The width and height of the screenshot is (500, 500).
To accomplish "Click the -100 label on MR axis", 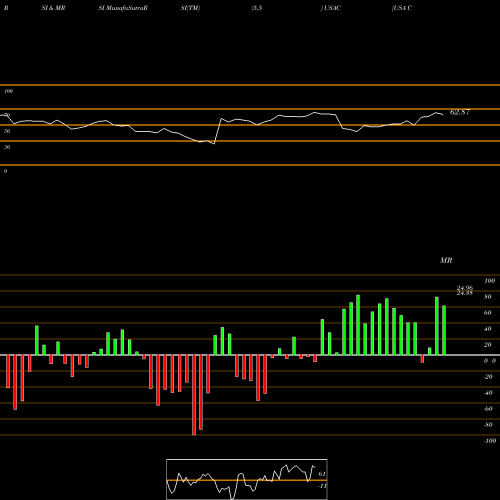I will pos(490,441).
